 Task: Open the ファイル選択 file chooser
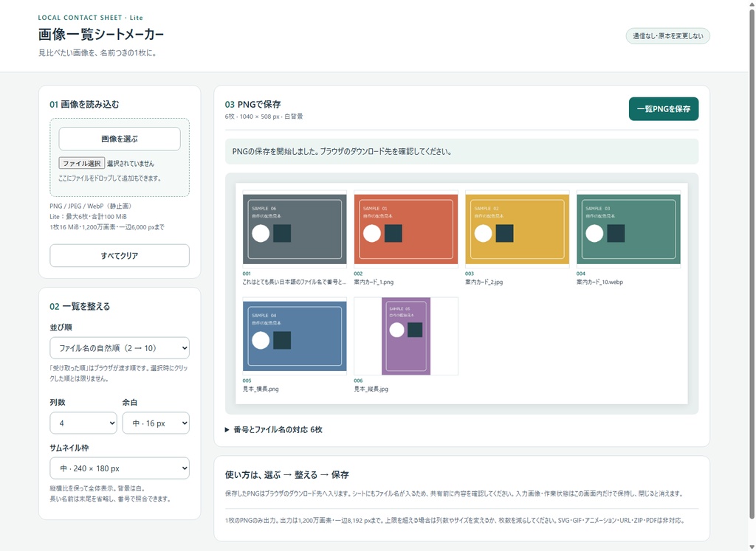[x=81, y=163]
